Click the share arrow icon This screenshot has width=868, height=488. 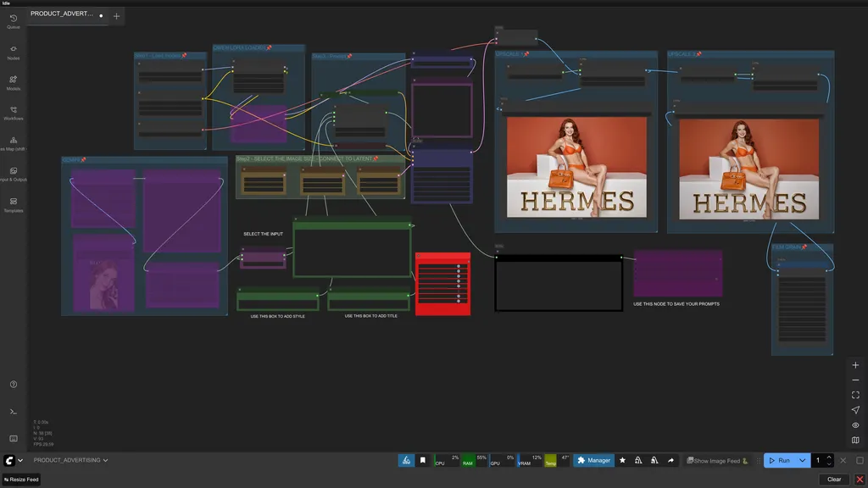pos(670,460)
